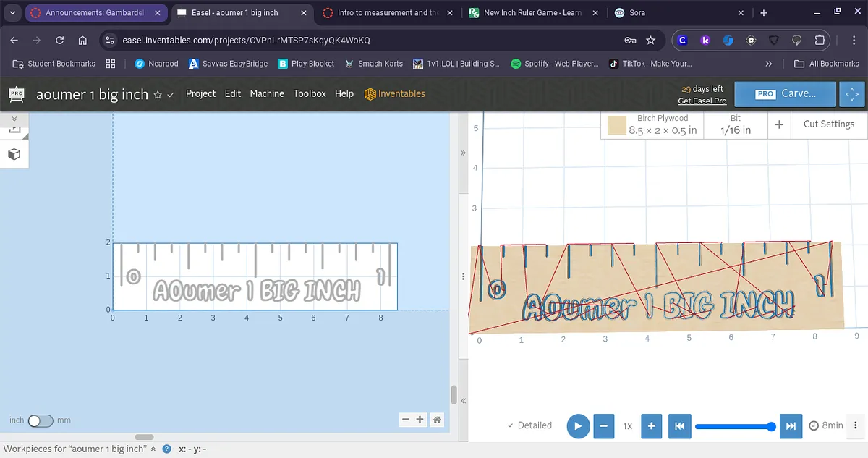
Task: Click the Get Easel Pro link
Action: coord(702,101)
